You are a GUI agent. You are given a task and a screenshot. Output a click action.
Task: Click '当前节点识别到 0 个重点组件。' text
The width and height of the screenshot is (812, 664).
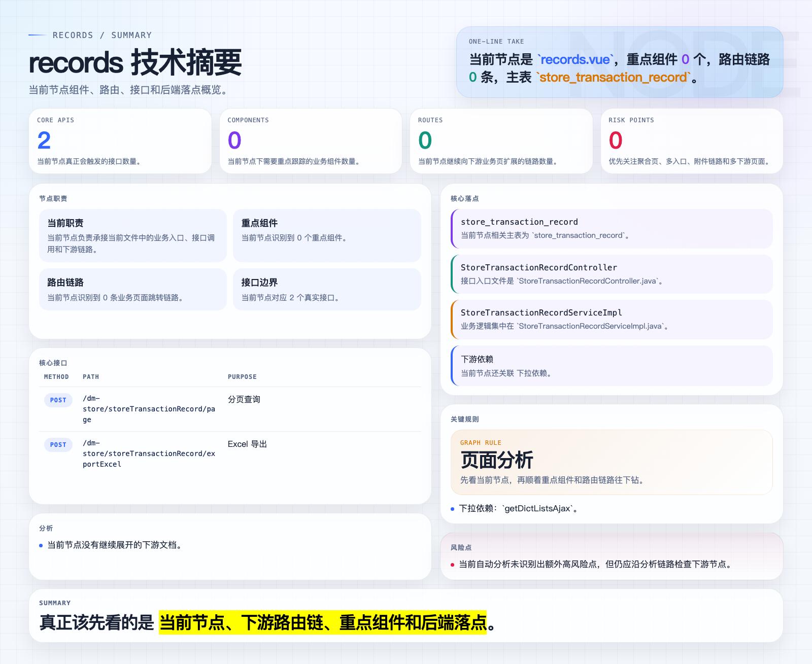pos(294,238)
